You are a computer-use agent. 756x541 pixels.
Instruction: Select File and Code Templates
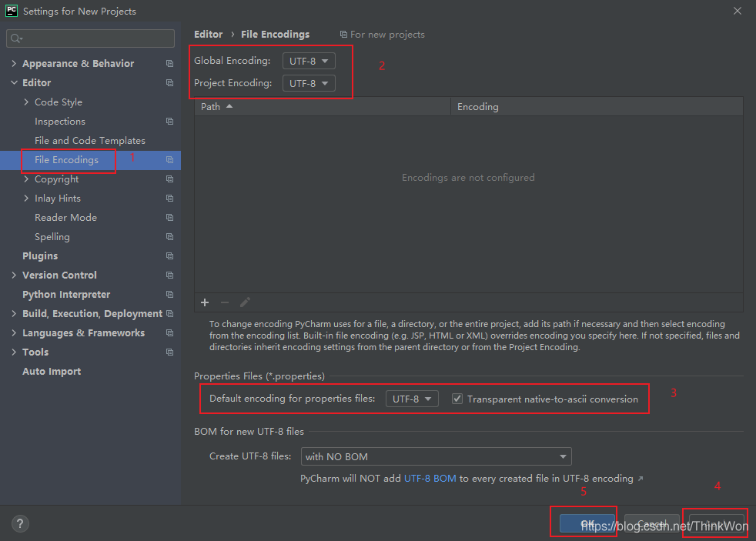click(x=89, y=141)
